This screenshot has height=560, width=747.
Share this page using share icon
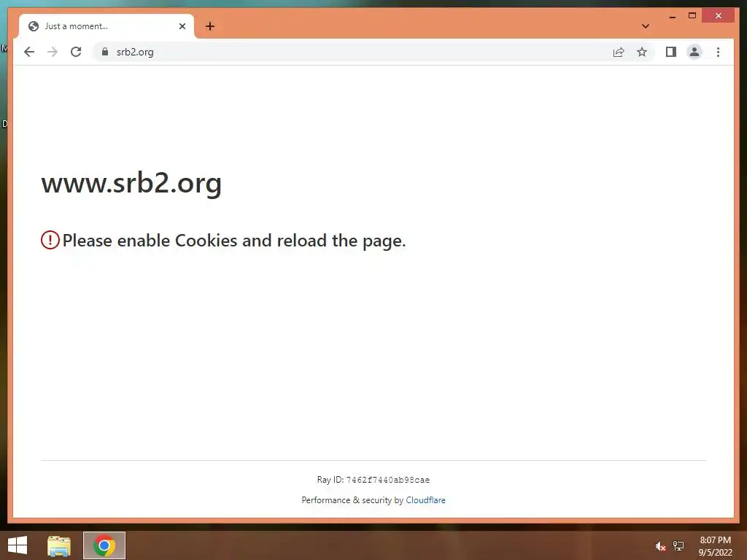tap(619, 52)
